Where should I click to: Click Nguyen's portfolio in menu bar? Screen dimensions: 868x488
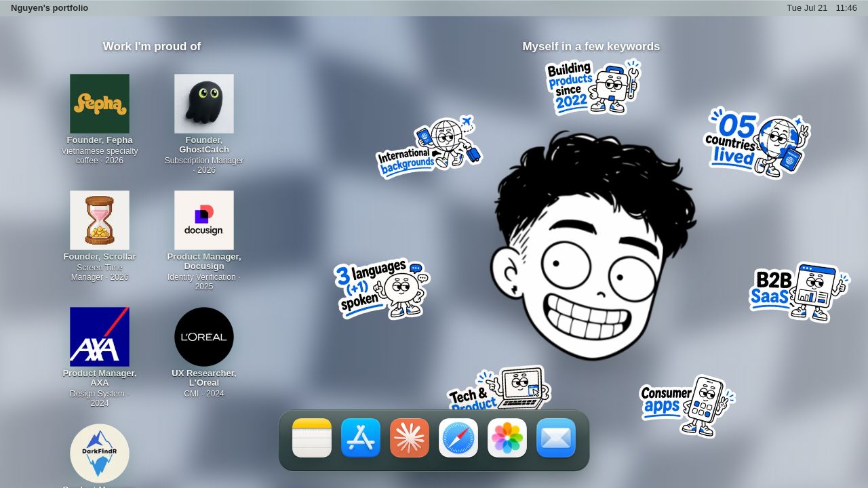[x=50, y=8]
